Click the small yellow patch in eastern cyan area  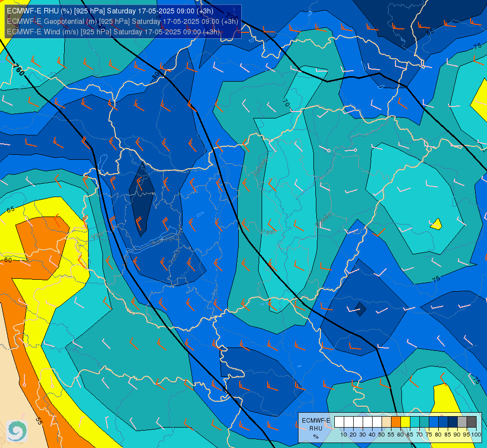click(x=436, y=224)
